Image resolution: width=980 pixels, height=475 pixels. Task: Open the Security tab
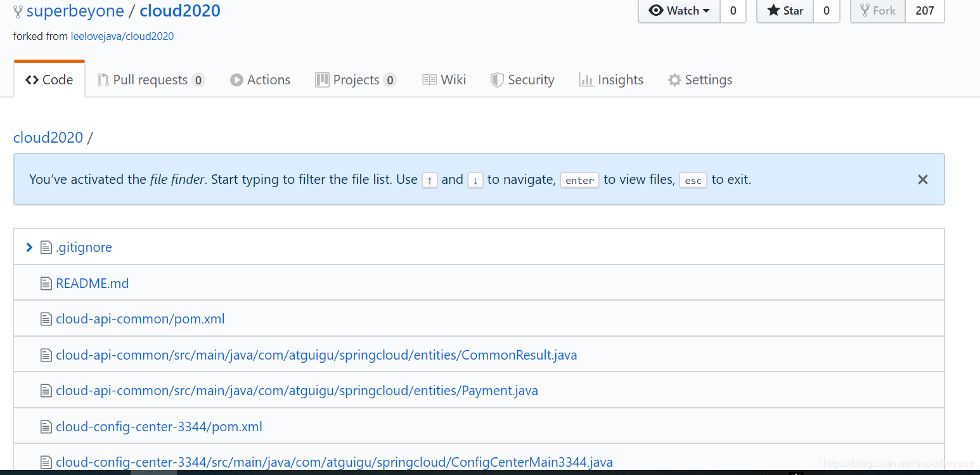pos(522,80)
